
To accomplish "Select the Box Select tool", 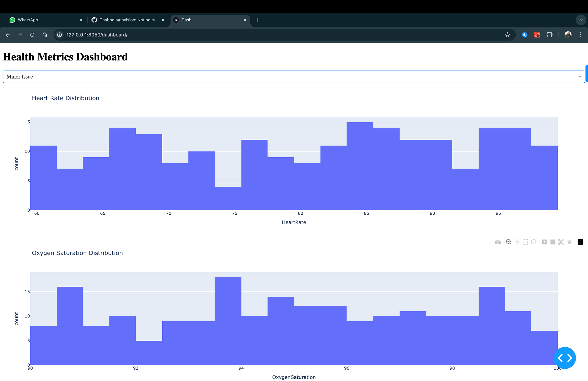I will [x=525, y=242].
